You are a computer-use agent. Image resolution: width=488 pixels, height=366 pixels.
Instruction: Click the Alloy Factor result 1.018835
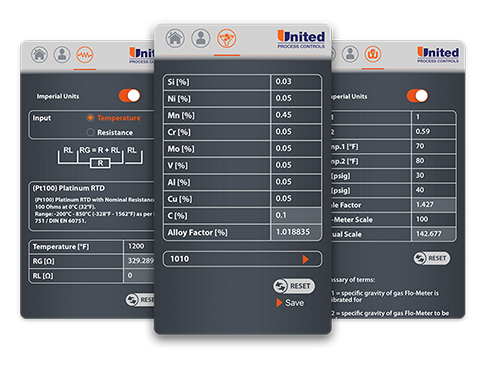296,232
